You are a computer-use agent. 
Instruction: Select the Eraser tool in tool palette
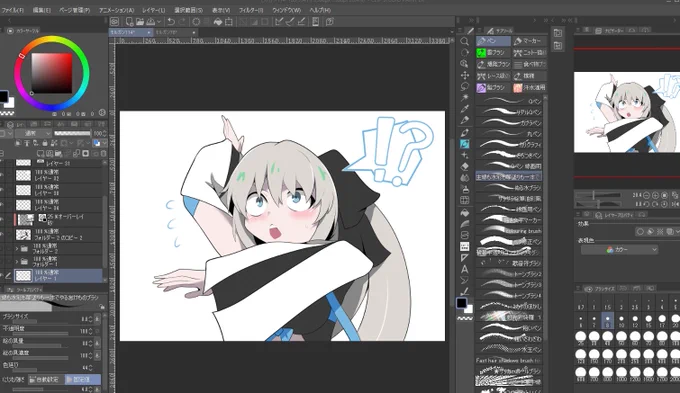tap(464, 167)
